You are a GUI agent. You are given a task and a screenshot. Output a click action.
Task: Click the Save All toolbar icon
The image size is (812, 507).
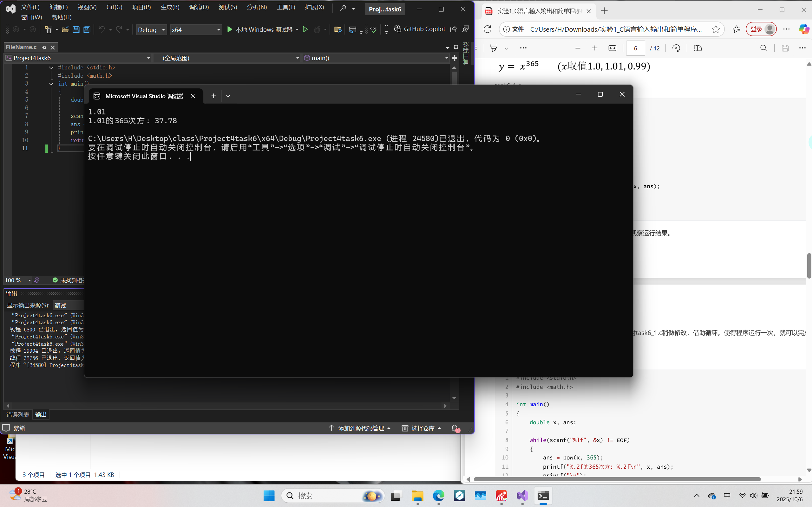click(x=87, y=29)
